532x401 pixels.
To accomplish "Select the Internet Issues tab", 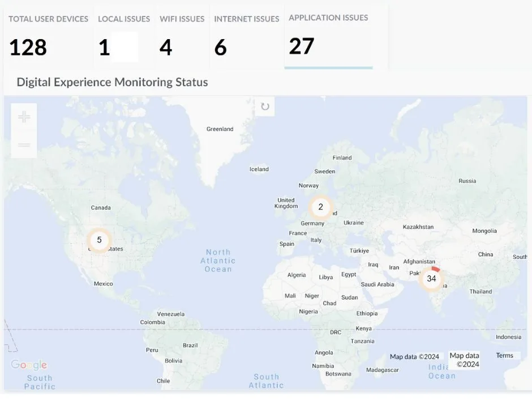I will point(247,37).
